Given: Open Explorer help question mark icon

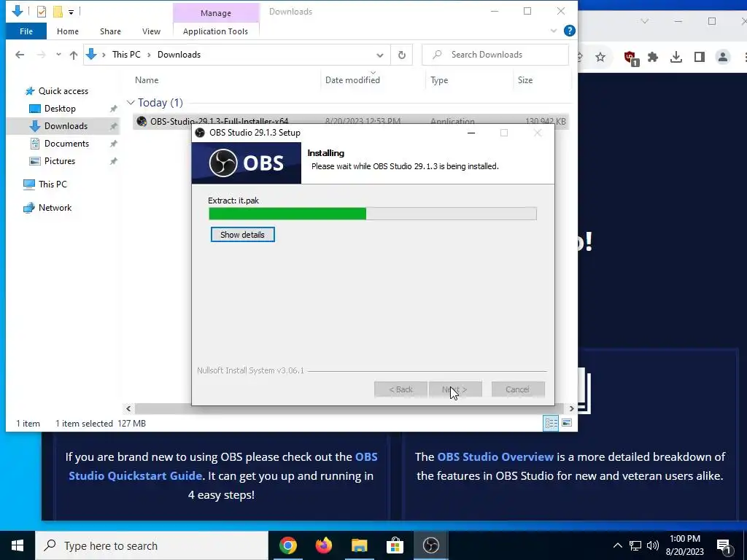Looking at the screenshot, I should (x=569, y=31).
